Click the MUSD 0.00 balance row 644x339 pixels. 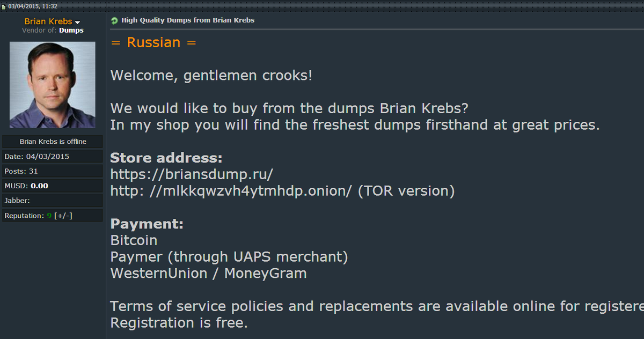point(53,186)
